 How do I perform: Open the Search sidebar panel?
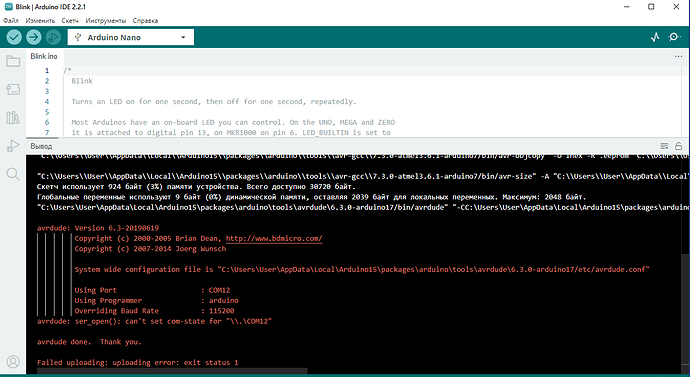click(13, 174)
